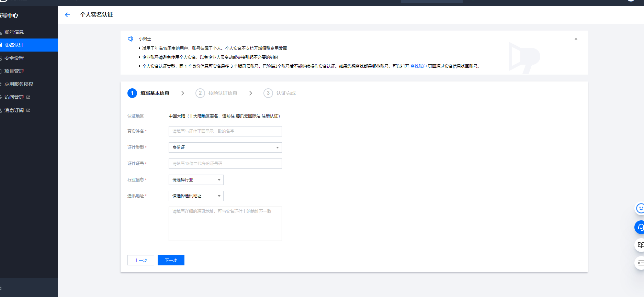This screenshot has width=644, height=297.
Task: Open the 腾讯云国际站 link
Action: [x=248, y=116]
